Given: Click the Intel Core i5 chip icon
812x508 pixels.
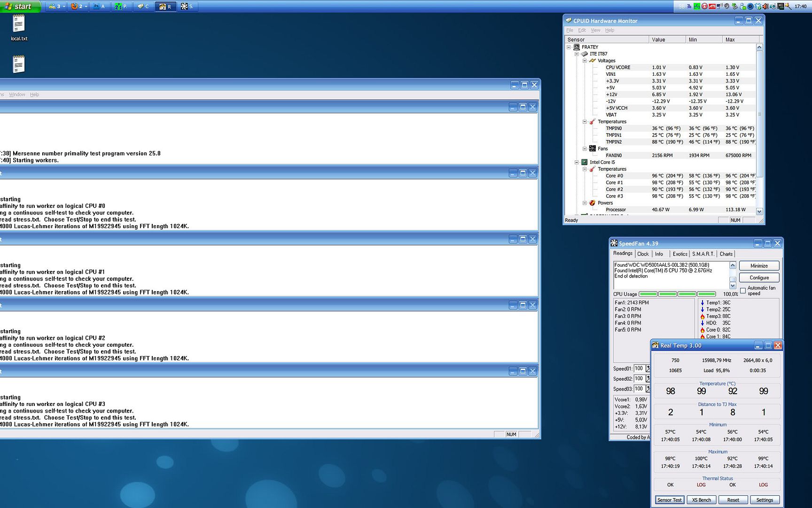Looking at the screenshot, I should click(585, 162).
